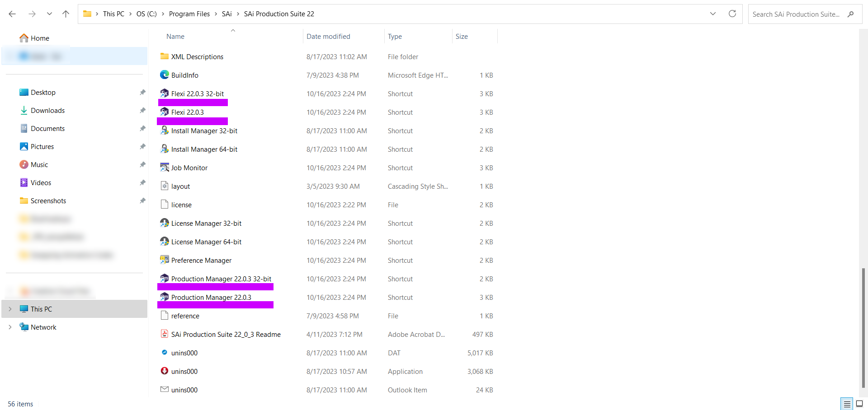868x410 pixels.
Task: Open Downloads in quick access
Action: point(42,111)
